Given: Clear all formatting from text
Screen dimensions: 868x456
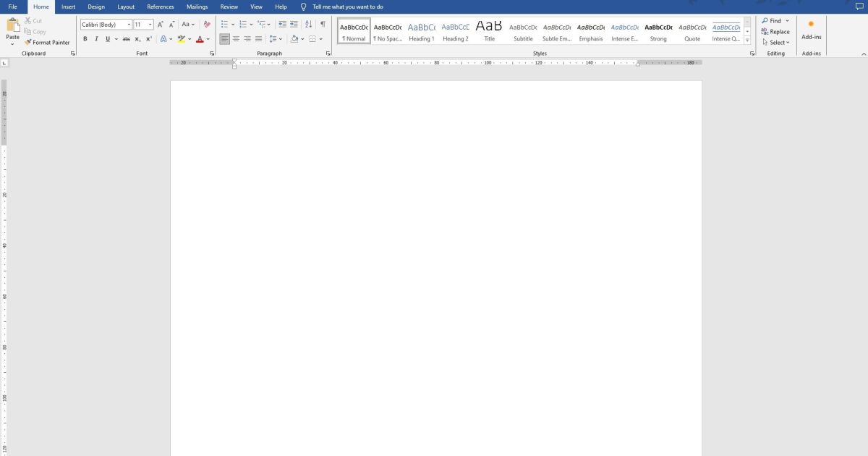Looking at the screenshot, I should (x=207, y=25).
